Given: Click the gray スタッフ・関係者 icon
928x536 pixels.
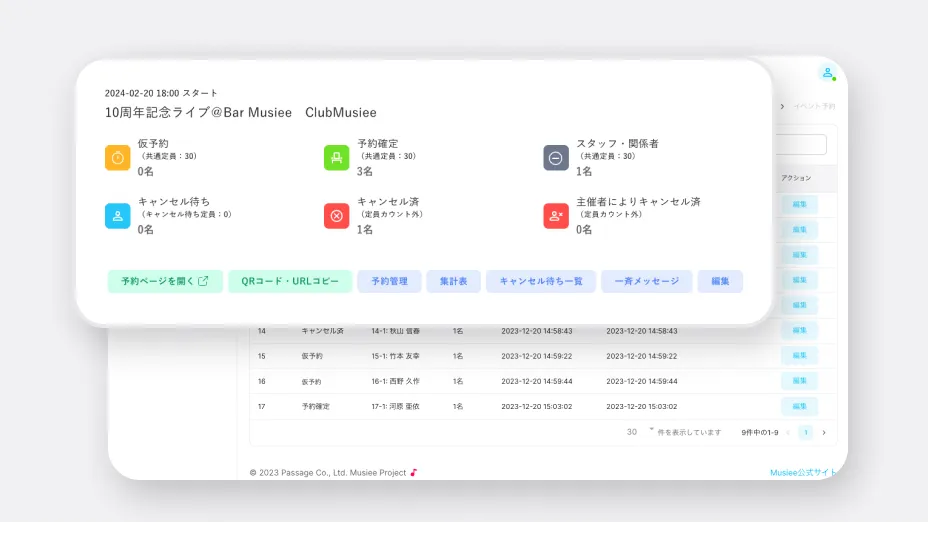Looking at the screenshot, I should (x=556, y=157).
